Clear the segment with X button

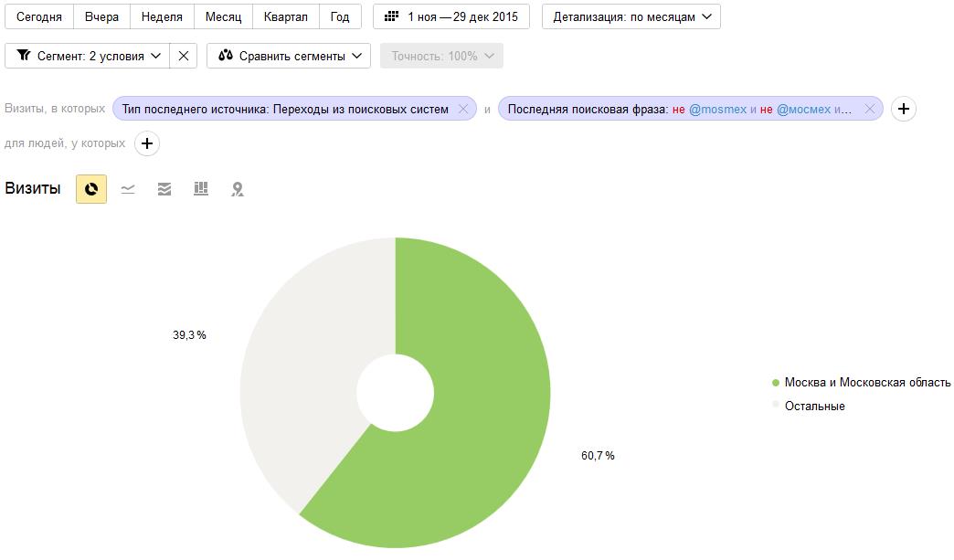(183, 56)
